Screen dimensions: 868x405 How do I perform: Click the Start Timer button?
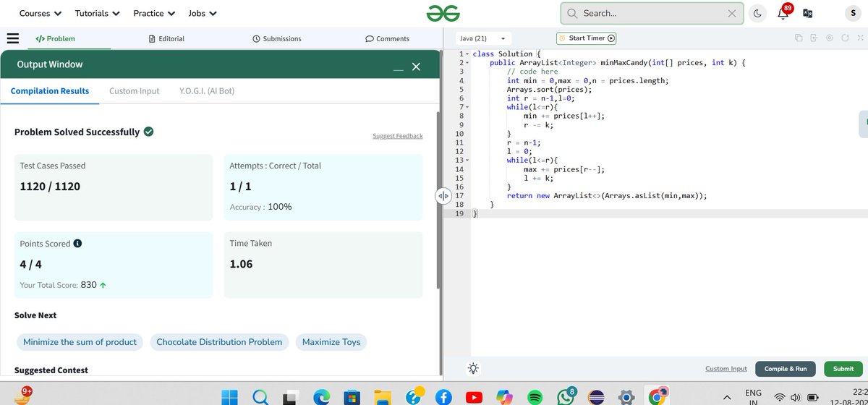click(587, 38)
